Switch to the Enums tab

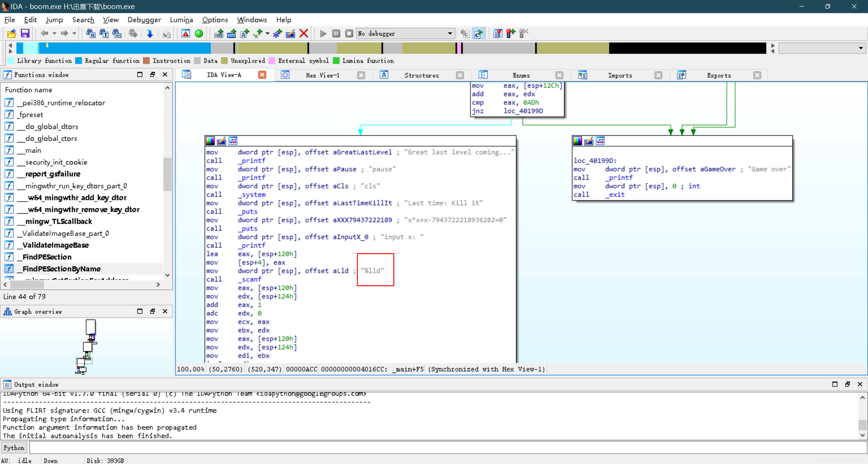[521, 75]
